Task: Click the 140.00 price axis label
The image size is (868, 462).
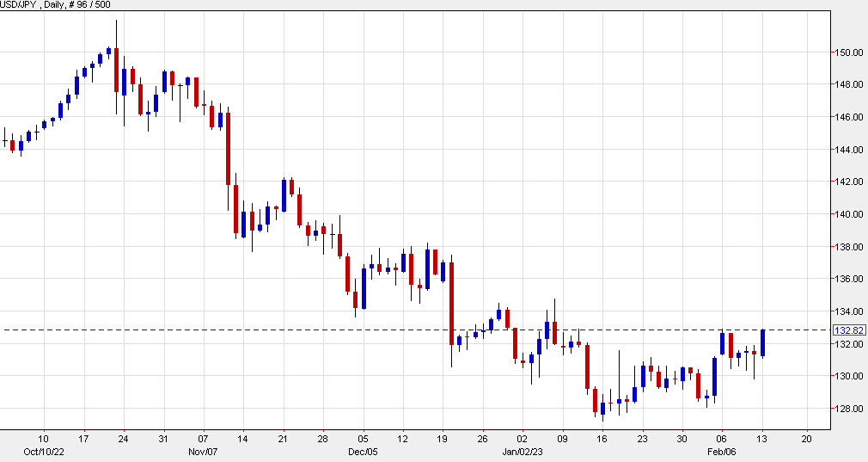Action: 849,214
